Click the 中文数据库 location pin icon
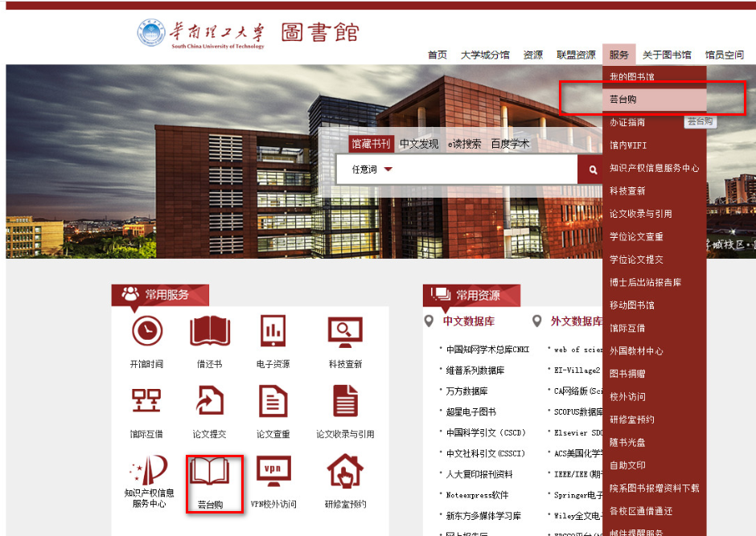756x536 pixels. pyautogui.click(x=429, y=321)
